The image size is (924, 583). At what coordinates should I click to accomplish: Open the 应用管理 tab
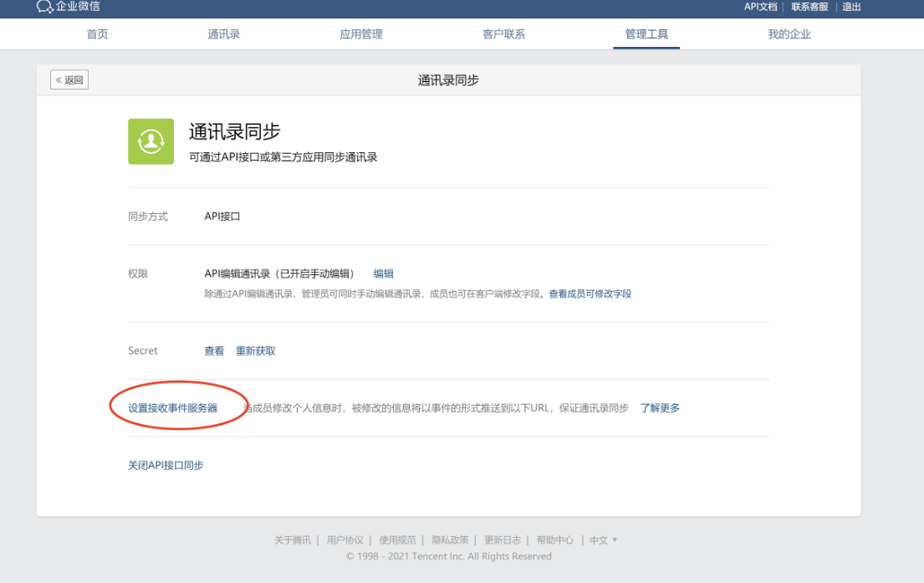[361, 34]
